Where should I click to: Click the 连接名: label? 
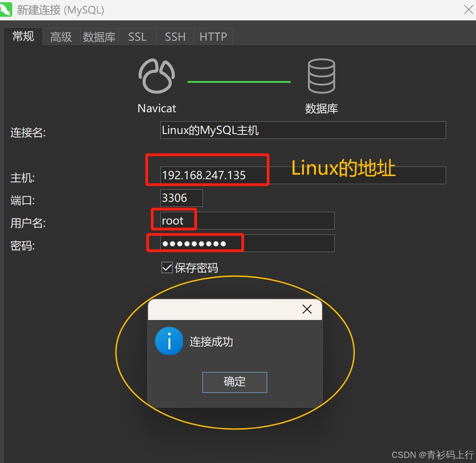click(28, 132)
